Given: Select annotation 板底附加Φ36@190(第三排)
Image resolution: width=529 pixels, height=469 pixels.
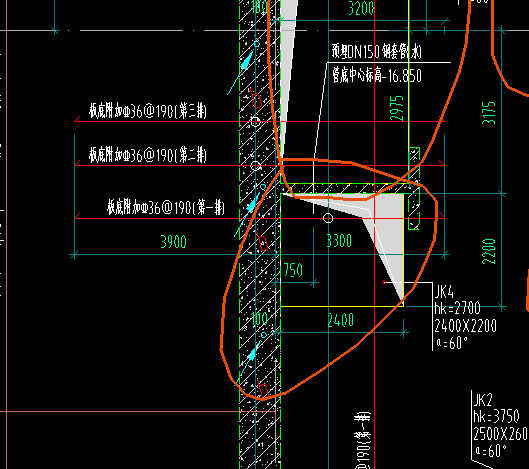Looking at the screenshot, I should [148, 110].
